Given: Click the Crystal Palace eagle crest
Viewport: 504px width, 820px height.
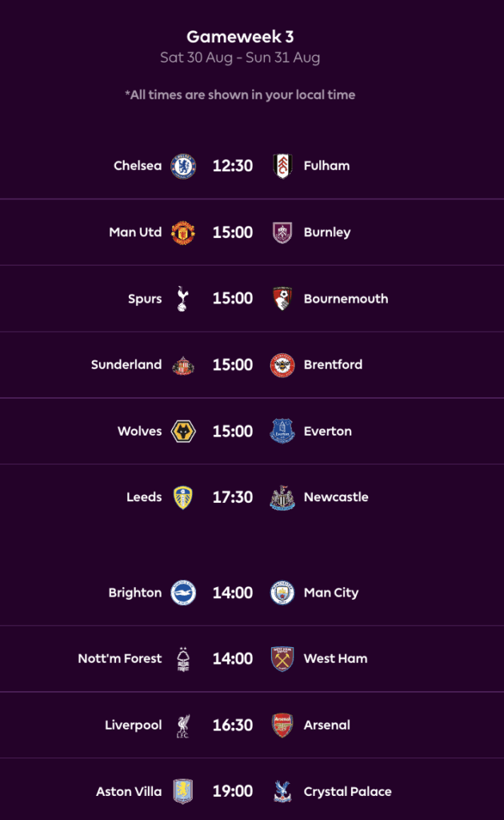Looking at the screenshot, I should tap(284, 791).
